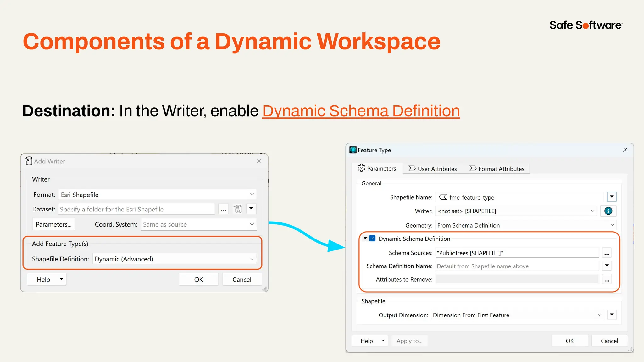The width and height of the screenshot is (644, 362).
Task: Open the Schema Definition Name arrow menu
Action: [607, 266]
